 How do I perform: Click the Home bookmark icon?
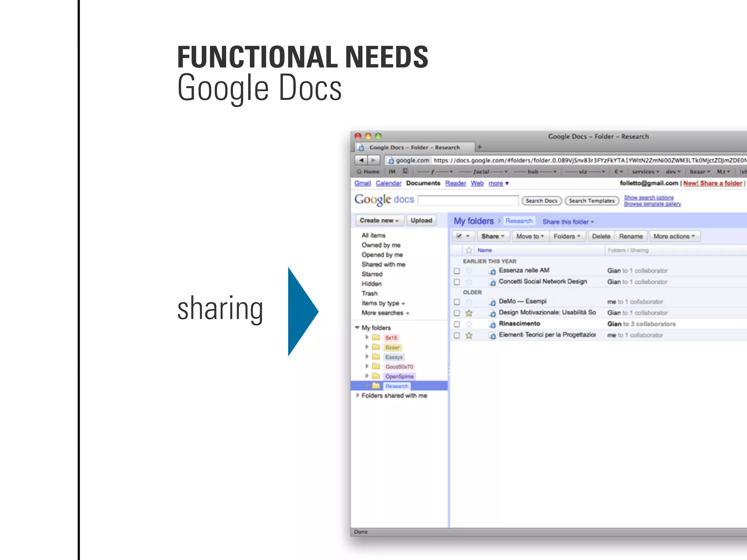click(359, 171)
